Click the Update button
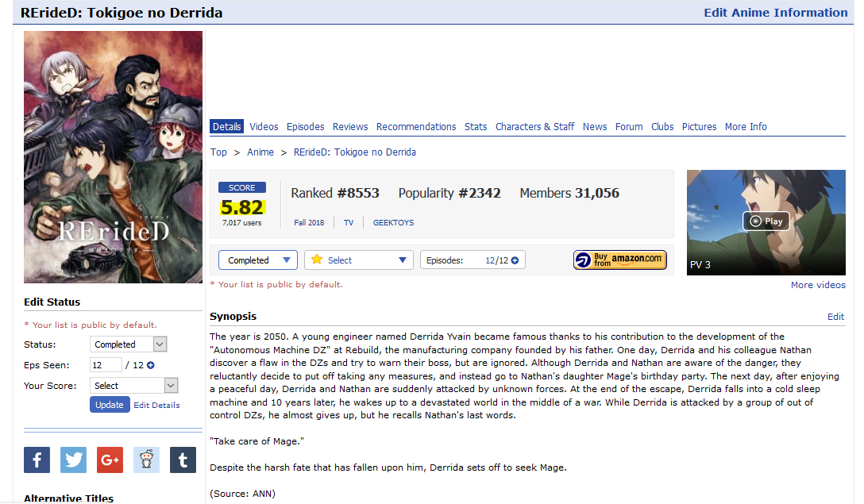The width and height of the screenshot is (864, 504). click(x=110, y=405)
